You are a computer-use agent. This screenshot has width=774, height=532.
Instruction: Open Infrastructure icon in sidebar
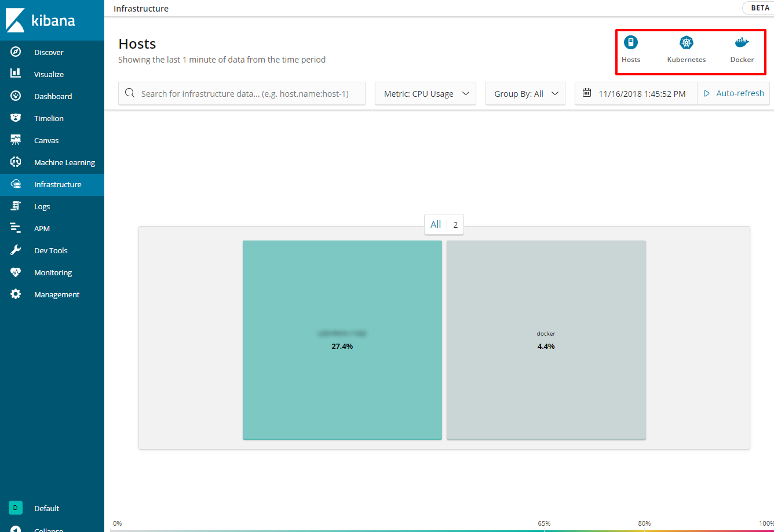point(16,184)
